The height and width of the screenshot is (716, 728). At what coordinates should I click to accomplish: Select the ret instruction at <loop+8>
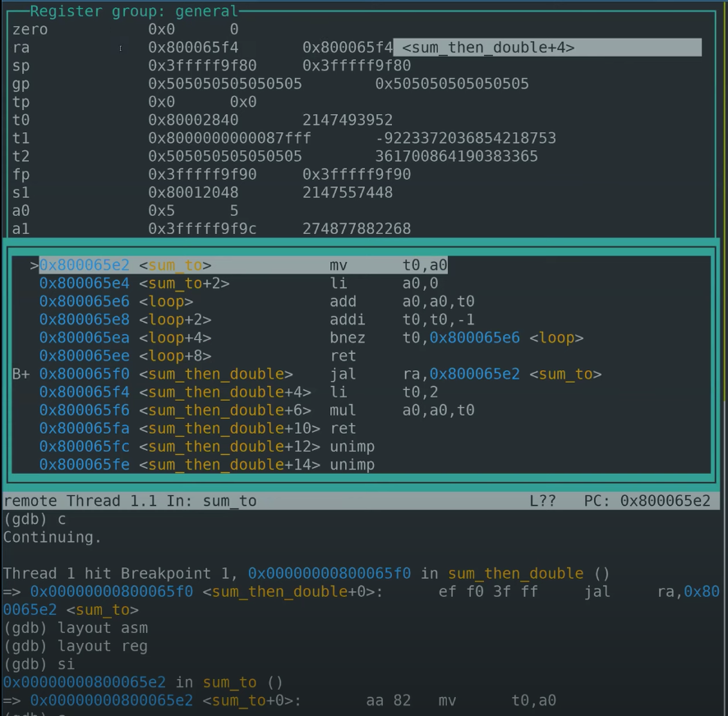pyautogui.click(x=343, y=356)
